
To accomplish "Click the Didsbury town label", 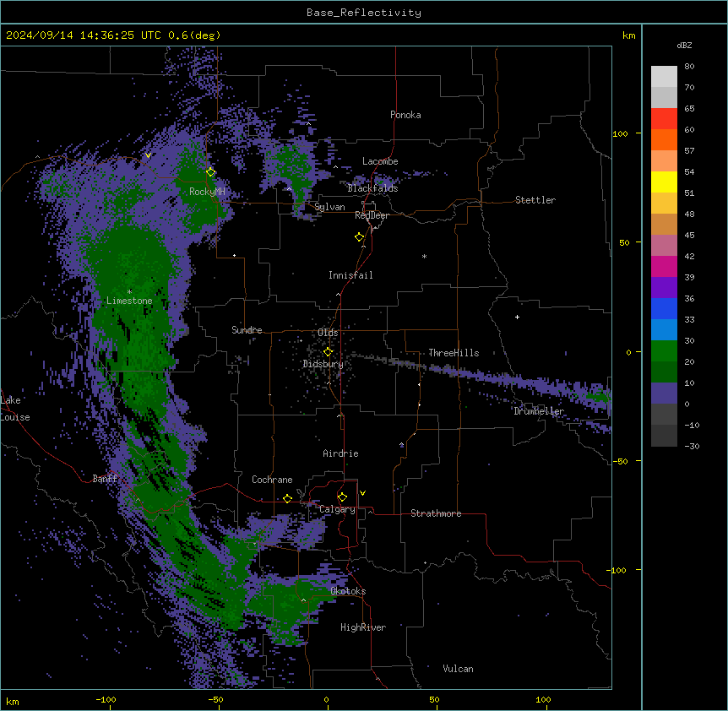I will pos(323,364).
